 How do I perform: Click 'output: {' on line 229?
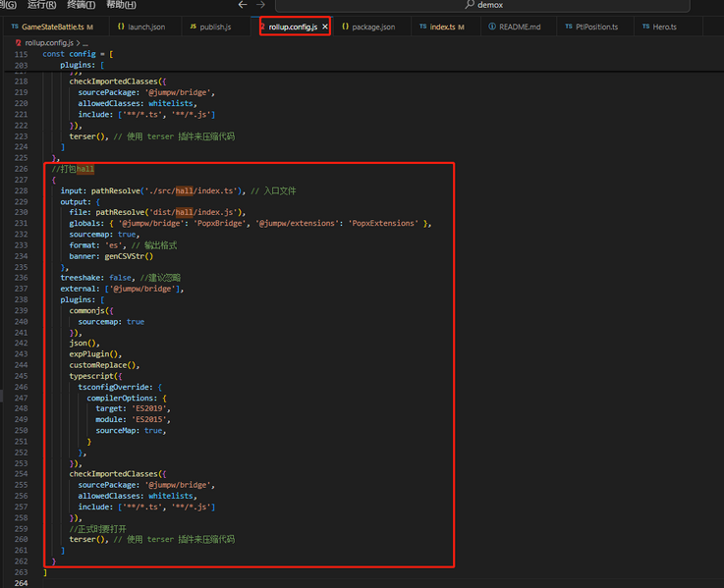coord(80,201)
